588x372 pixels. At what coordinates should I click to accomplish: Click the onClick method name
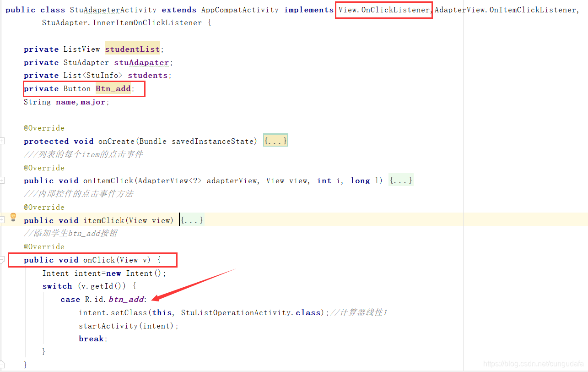pyautogui.click(x=99, y=260)
